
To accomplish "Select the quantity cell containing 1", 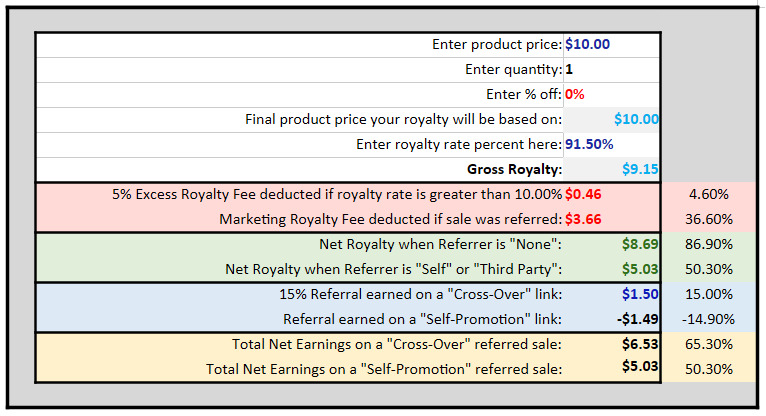I will (x=611, y=70).
